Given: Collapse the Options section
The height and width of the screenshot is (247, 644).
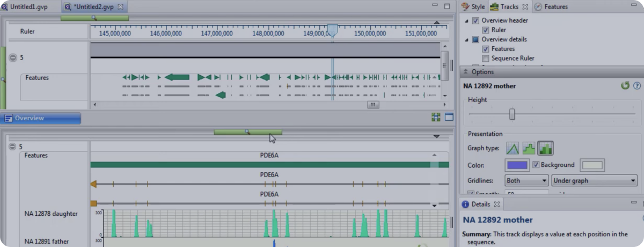Looking at the screenshot, I should (x=466, y=72).
